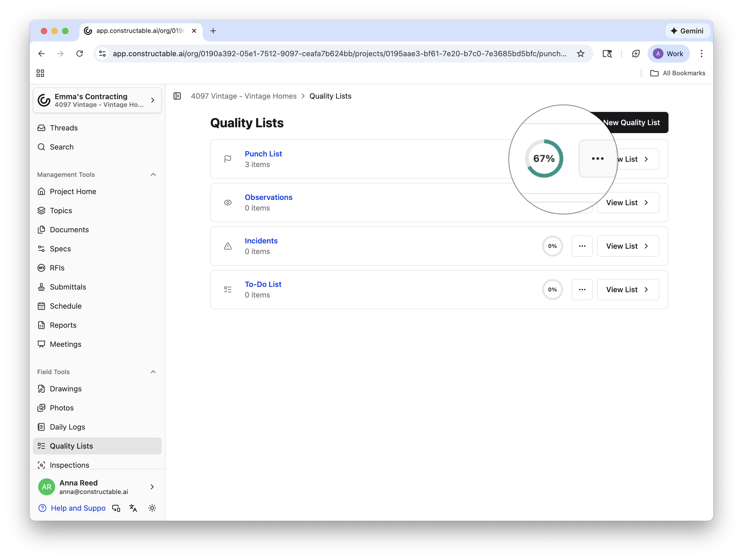
Task: Open the To-Do List link
Action: tap(263, 284)
